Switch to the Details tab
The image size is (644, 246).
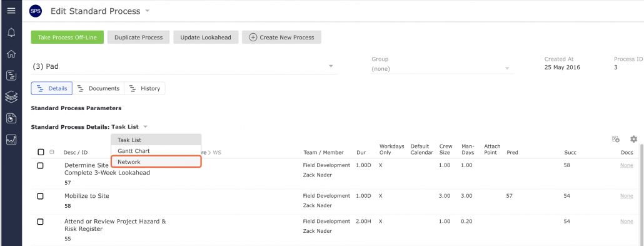pyautogui.click(x=52, y=88)
